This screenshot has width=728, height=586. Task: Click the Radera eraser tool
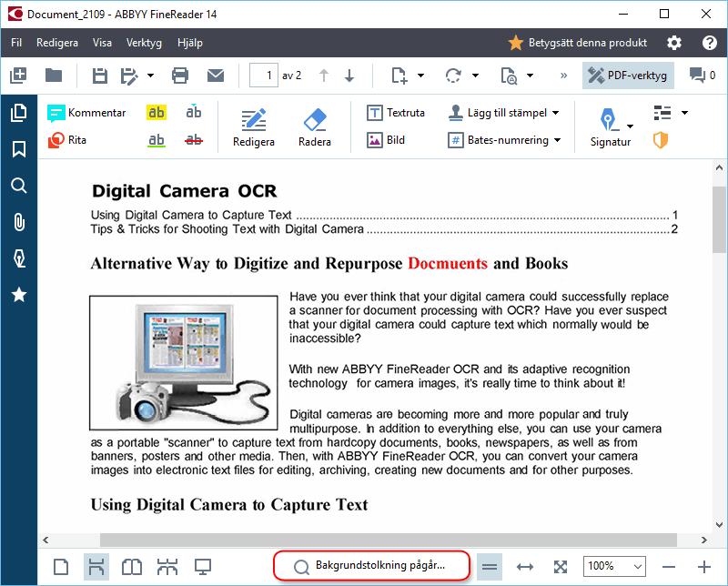coord(315,127)
